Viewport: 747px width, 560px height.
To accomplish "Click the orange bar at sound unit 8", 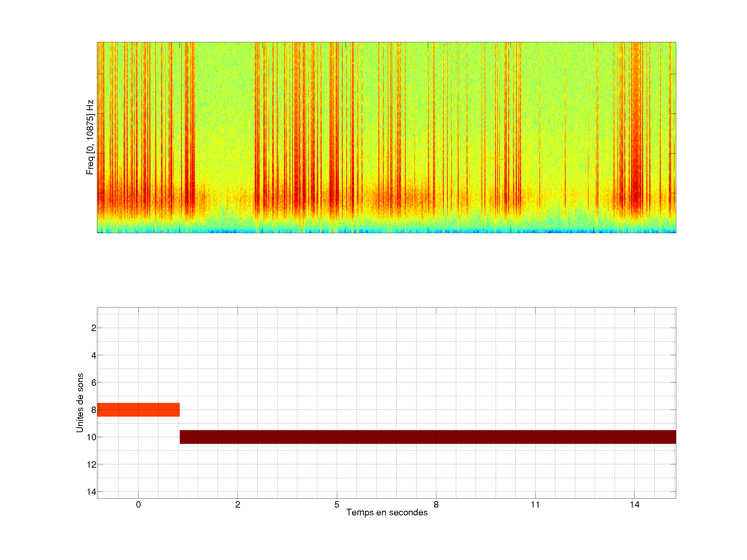I will pyautogui.click(x=138, y=409).
